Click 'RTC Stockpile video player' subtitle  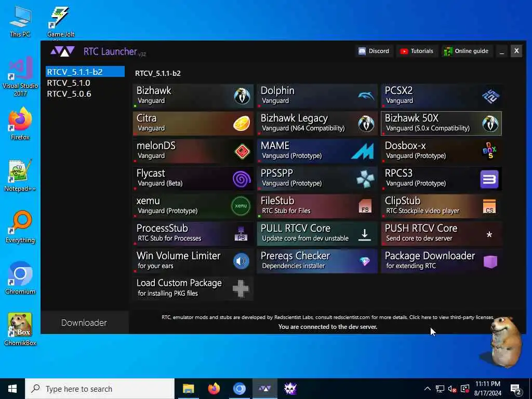click(423, 211)
